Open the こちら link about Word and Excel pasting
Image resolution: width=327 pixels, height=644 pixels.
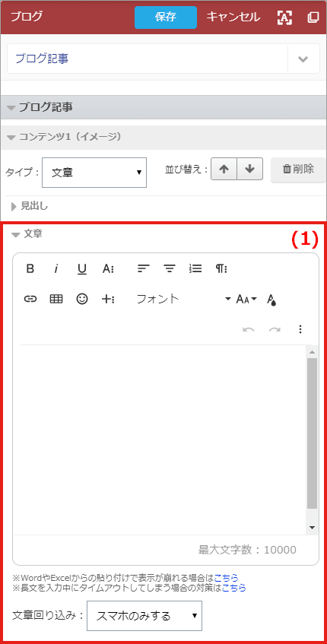226,578
